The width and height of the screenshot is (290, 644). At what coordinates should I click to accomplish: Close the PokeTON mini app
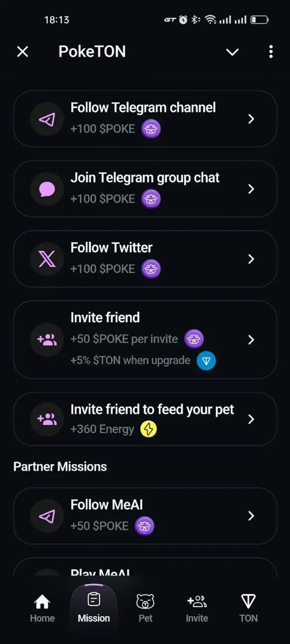pos(23,52)
